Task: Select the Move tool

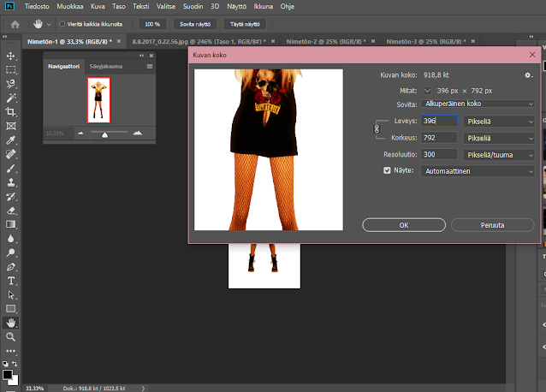Action: point(11,56)
